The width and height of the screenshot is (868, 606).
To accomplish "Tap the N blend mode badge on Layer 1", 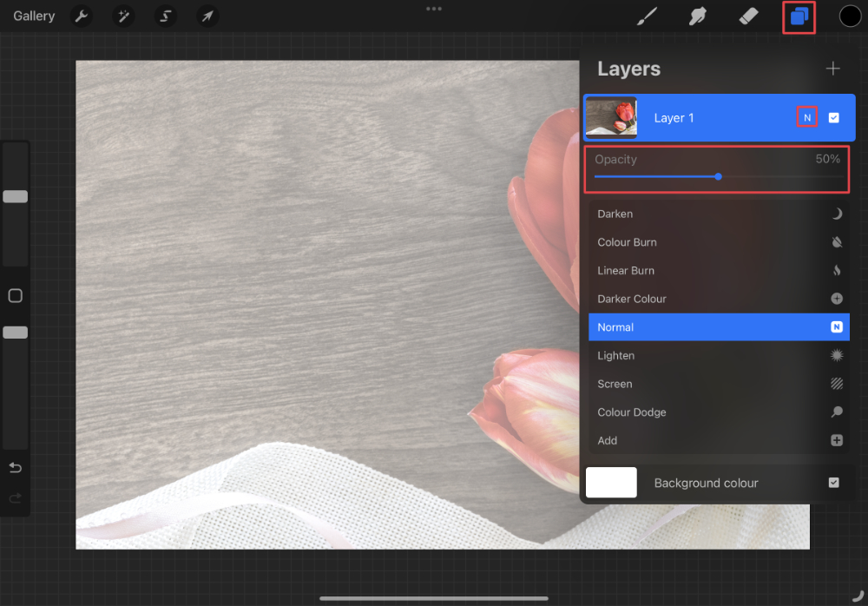I will [x=806, y=116].
